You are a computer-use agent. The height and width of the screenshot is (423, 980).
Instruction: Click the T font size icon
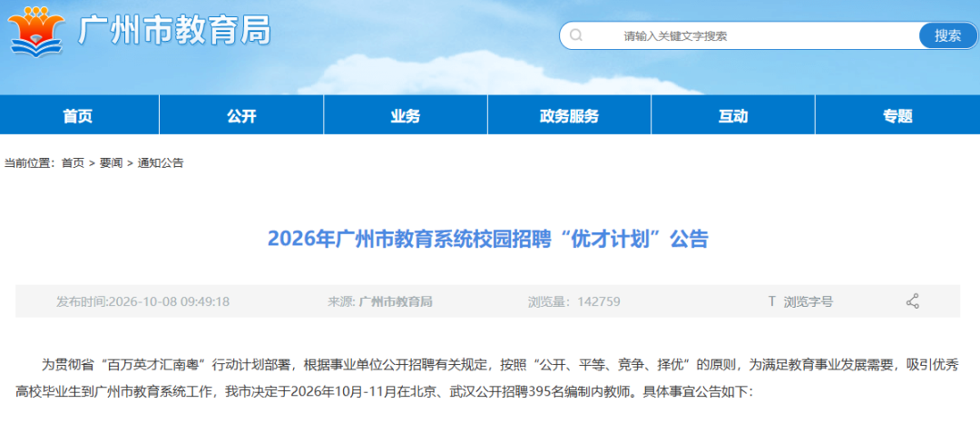[x=772, y=301]
